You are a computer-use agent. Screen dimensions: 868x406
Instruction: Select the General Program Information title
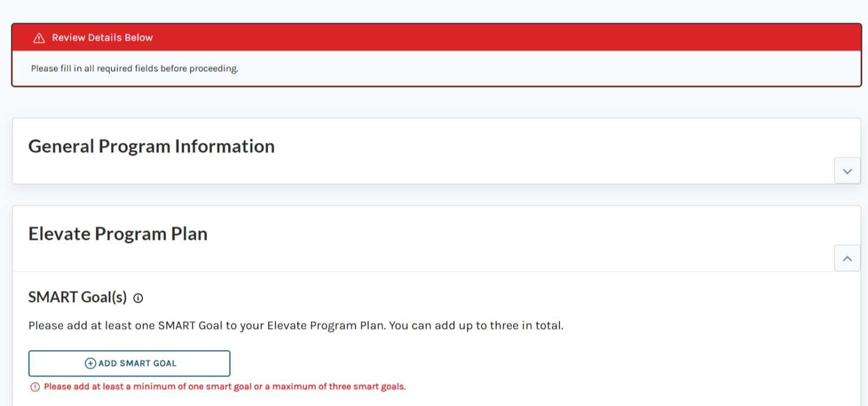coord(151,146)
